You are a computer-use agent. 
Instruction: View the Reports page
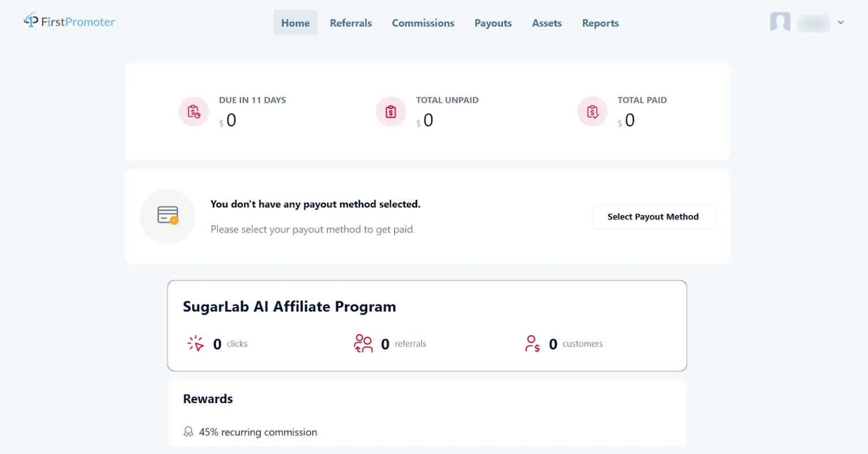pos(600,23)
